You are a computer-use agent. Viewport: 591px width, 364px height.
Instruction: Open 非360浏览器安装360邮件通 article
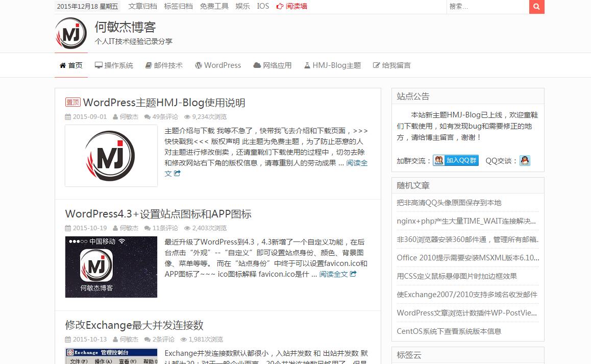pyautogui.click(x=468, y=239)
